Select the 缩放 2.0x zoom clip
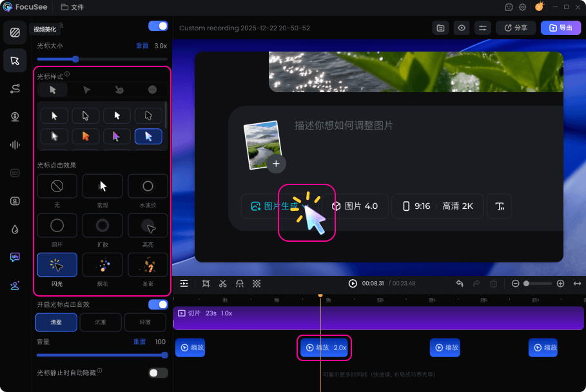This screenshot has width=586, height=392. (324, 348)
